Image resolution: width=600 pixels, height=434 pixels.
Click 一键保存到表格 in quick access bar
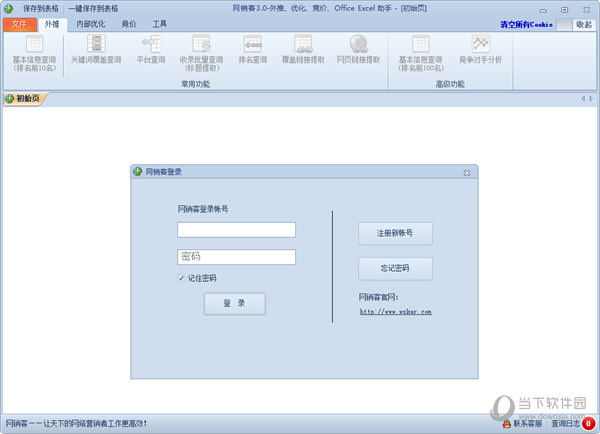(93, 8)
